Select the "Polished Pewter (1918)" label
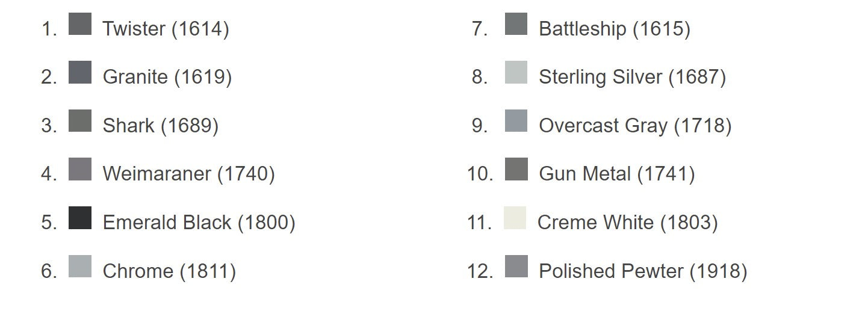This screenshot has height=317, width=868. click(x=643, y=271)
